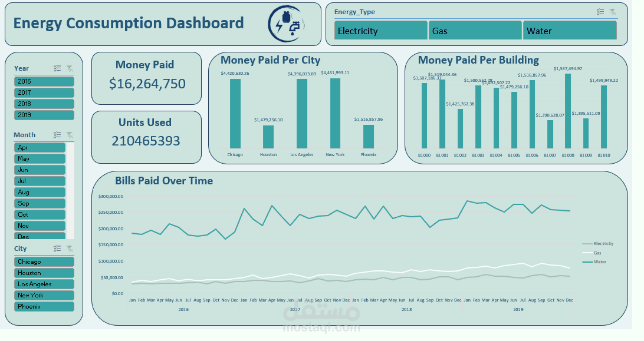Select Oct in Month slicer
Viewport: 644px width, 341px height.
click(x=40, y=214)
